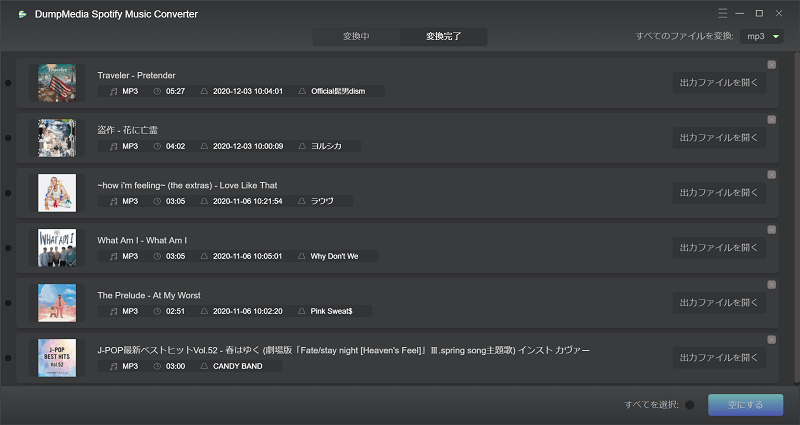Screen dimensions: 800x425
Task: Select the Traveler - Pretender row radio
Action: click(x=8, y=83)
